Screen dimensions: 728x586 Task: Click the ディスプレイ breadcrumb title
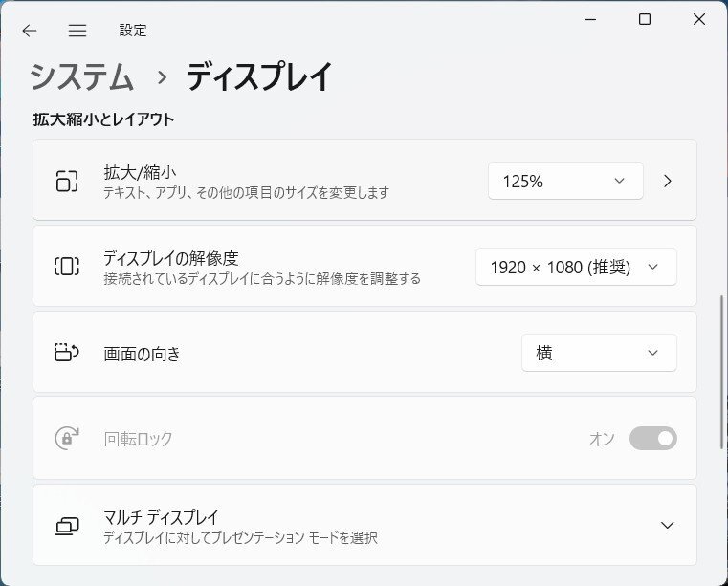tap(259, 76)
